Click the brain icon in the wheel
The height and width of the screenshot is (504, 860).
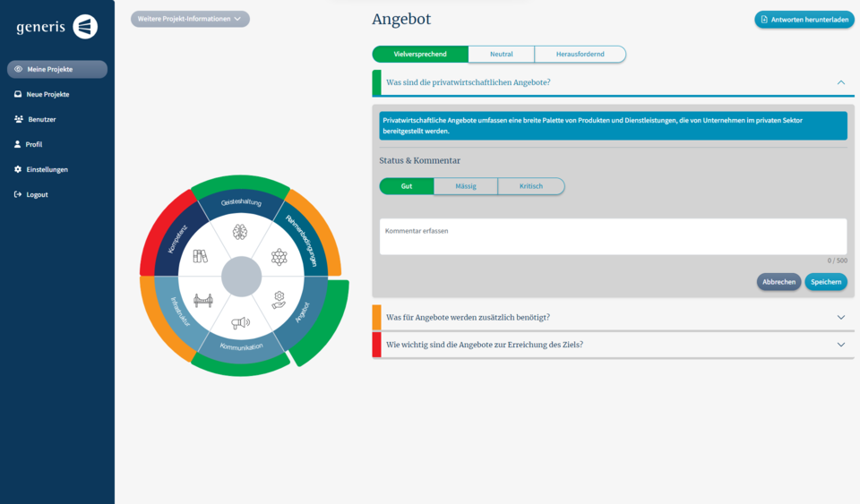[x=240, y=232]
